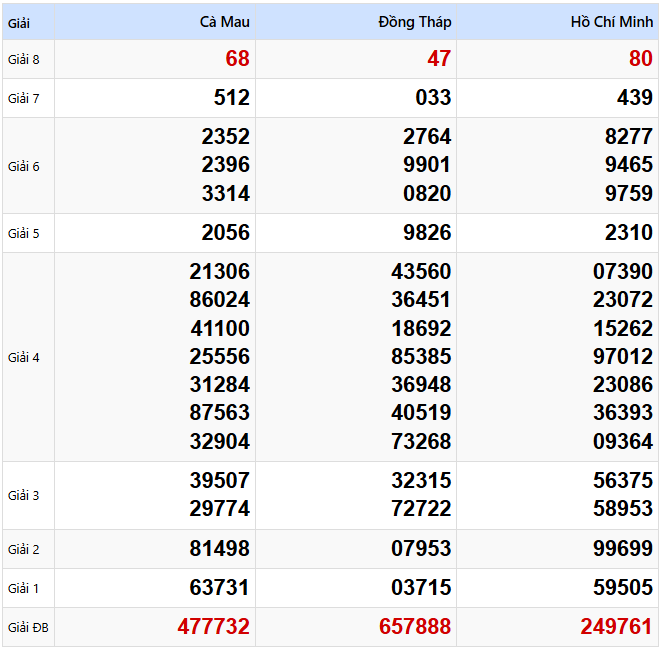Image resolution: width=662 pixels, height=649 pixels.
Task: Click the Cà Mau column header
Action: (x=224, y=22)
